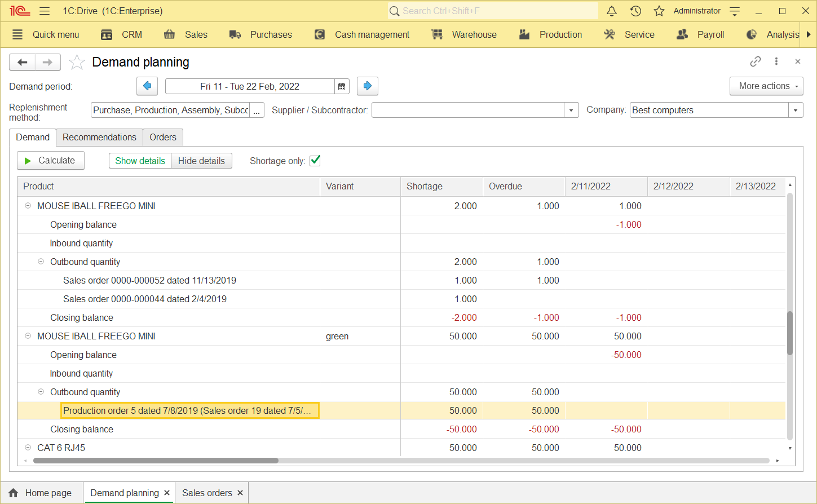
Task: Open the notifications bell
Action: [x=612, y=11]
